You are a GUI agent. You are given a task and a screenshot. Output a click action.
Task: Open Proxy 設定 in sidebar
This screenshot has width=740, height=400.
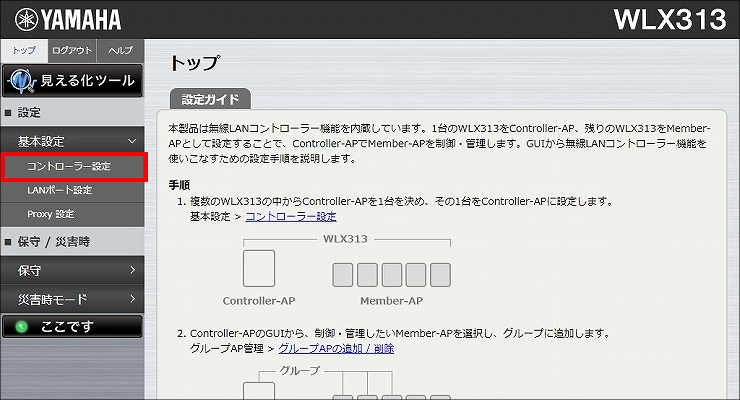72,215
